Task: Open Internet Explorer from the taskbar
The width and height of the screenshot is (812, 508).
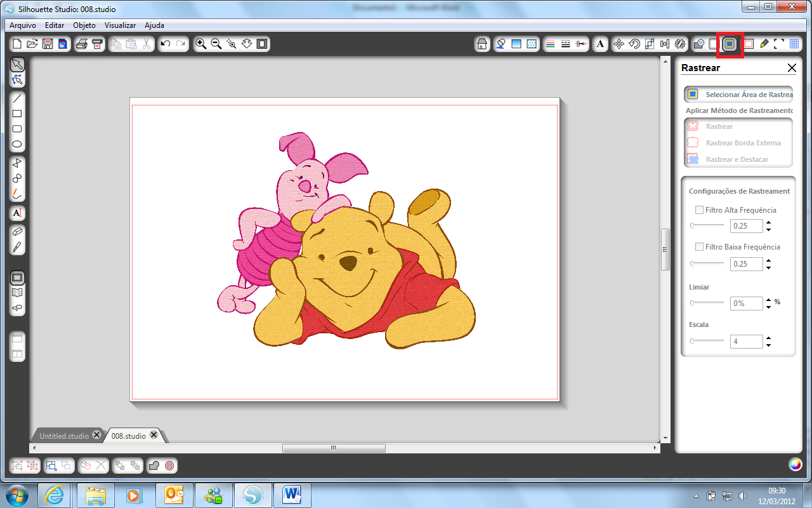Action: coord(55,495)
